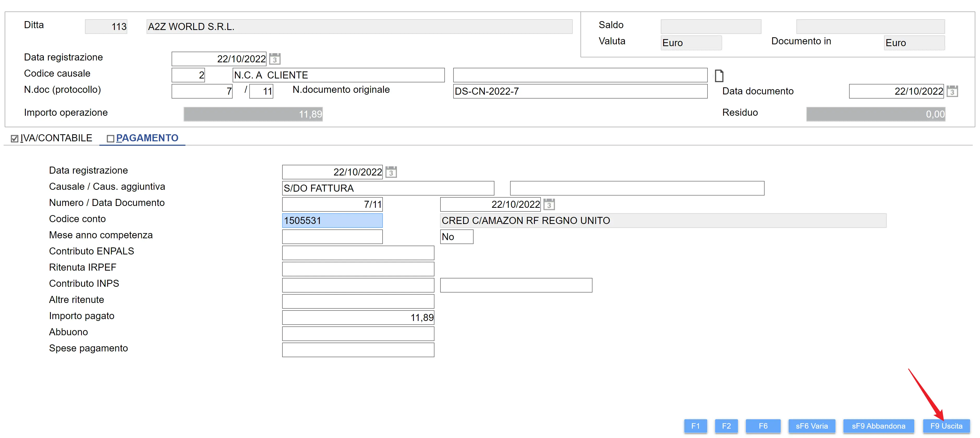This screenshot has height=438, width=980.
Task: Toggle the IVA/CONTABILE checkbox
Action: click(14, 138)
